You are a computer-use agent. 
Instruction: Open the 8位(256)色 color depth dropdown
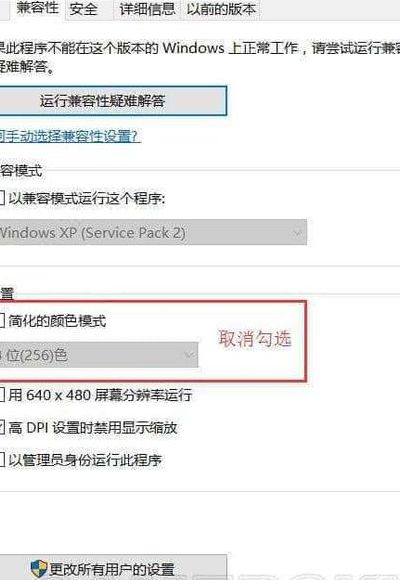pos(99,355)
